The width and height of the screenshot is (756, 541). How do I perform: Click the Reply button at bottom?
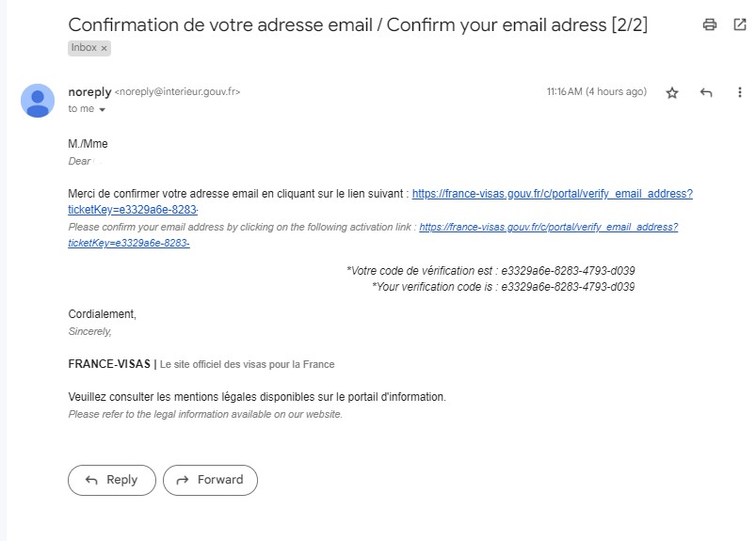[112, 480]
